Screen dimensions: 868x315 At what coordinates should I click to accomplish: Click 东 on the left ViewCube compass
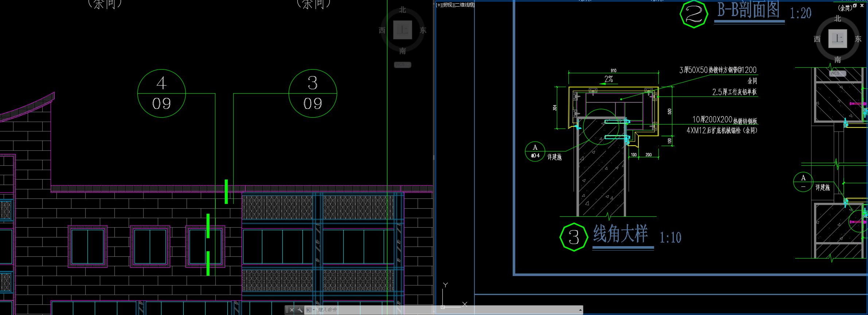(423, 30)
